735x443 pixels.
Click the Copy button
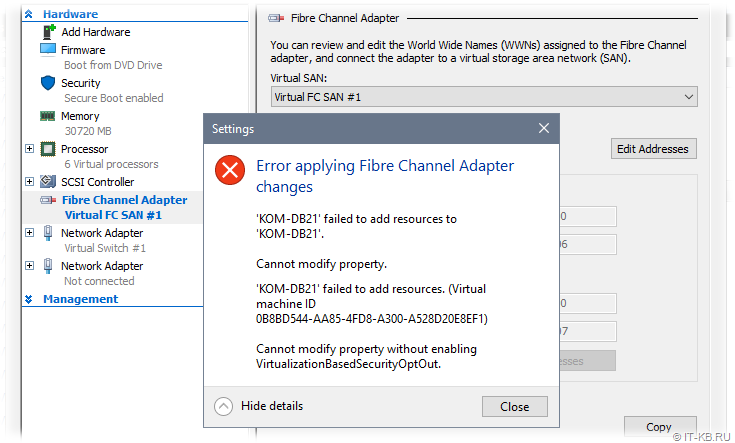[x=660, y=427]
